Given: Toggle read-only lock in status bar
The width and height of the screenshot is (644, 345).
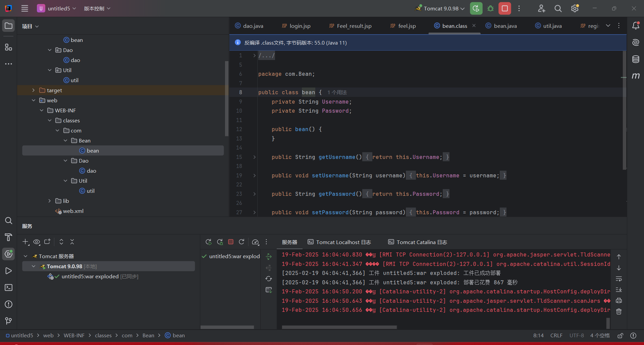Looking at the screenshot, I should 621,336.
